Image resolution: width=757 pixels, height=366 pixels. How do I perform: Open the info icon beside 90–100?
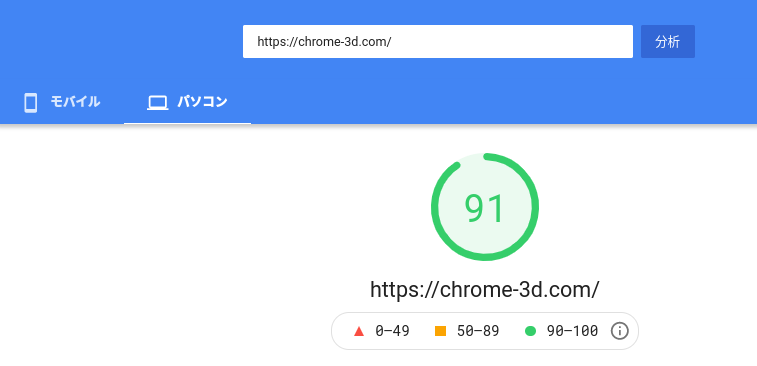click(x=619, y=331)
